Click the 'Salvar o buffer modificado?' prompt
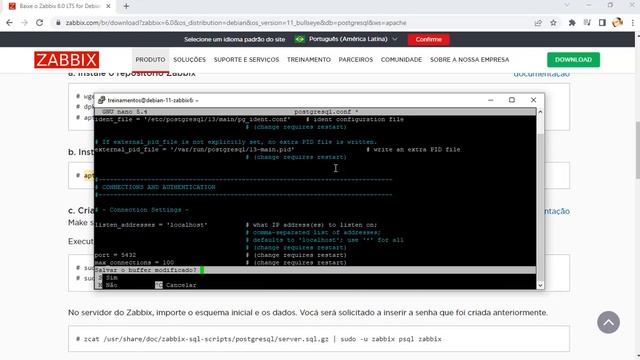 (146, 270)
